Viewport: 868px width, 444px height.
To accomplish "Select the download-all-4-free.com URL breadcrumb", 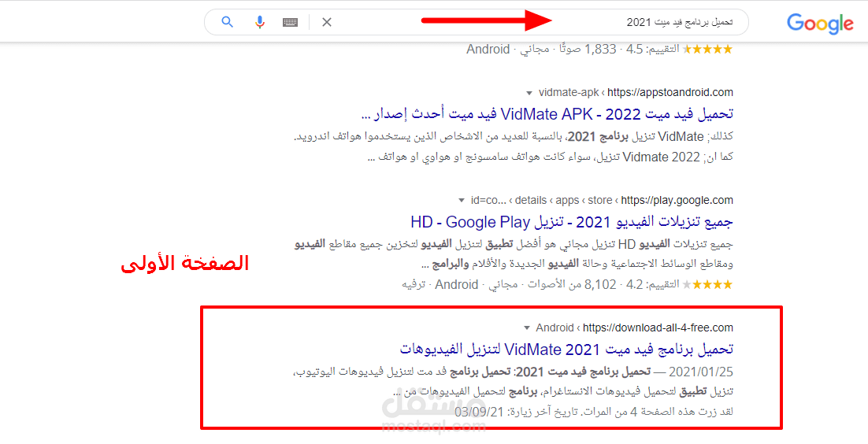I will 634,327.
